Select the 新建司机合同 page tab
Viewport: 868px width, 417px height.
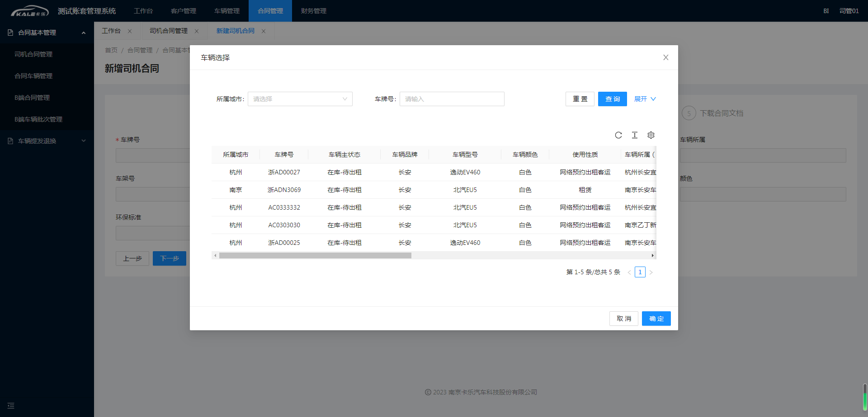point(235,31)
